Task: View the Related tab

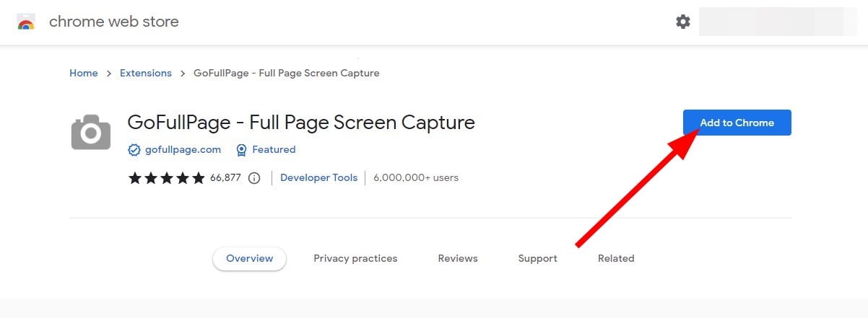Action: click(616, 258)
